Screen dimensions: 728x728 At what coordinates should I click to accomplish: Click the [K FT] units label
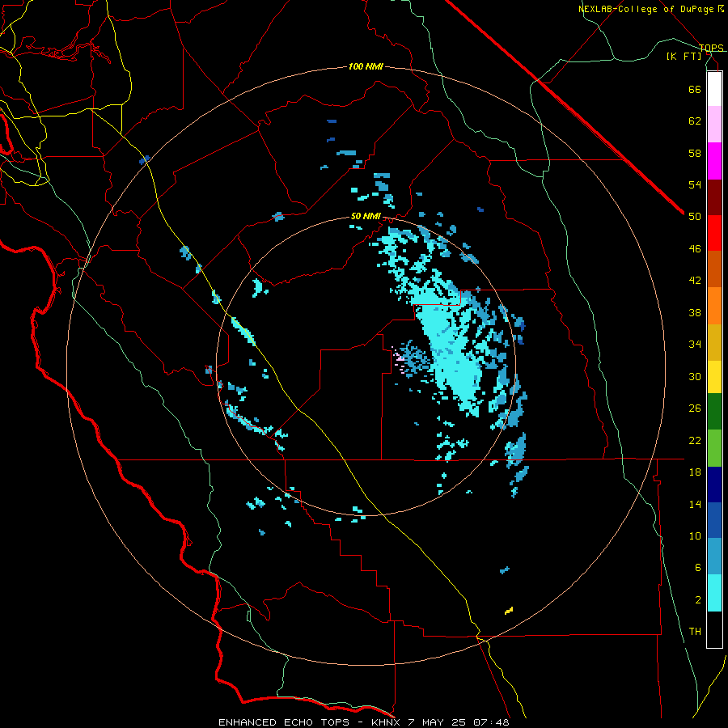684,56
